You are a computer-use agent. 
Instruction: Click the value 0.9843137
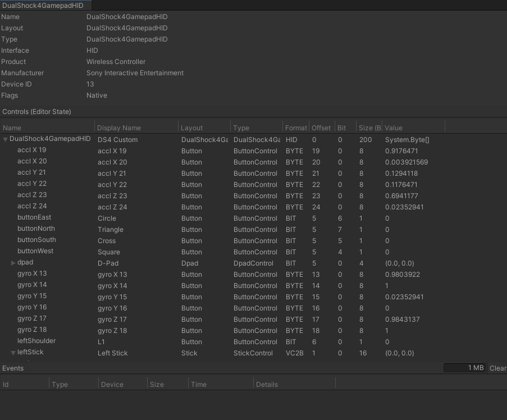pyautogui.click(x=402, y=319)
